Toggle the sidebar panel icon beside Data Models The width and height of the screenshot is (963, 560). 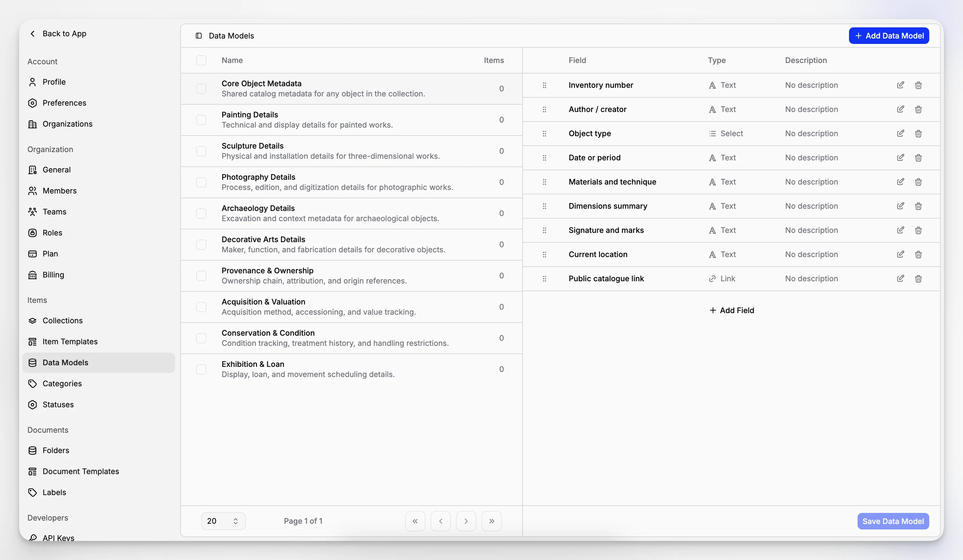199,36
